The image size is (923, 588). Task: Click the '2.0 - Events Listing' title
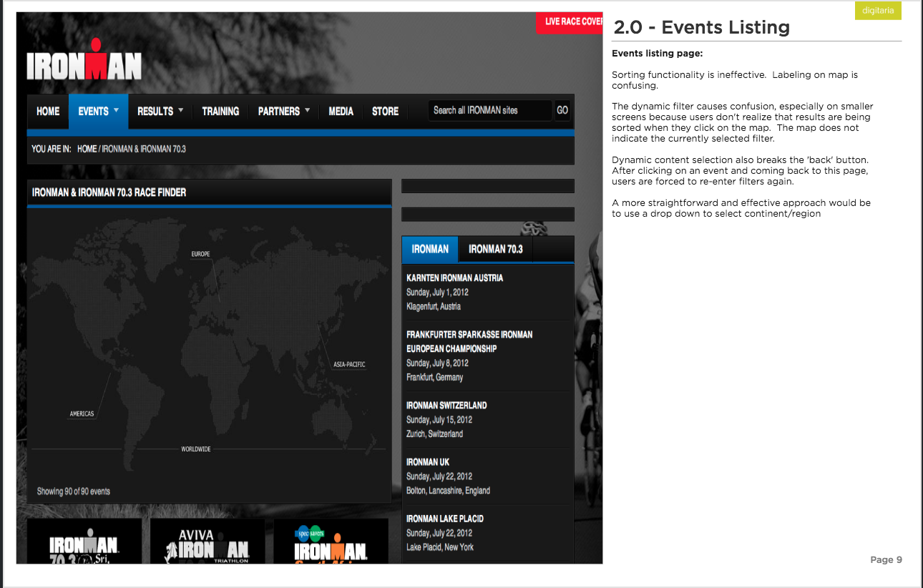(701, 27)
